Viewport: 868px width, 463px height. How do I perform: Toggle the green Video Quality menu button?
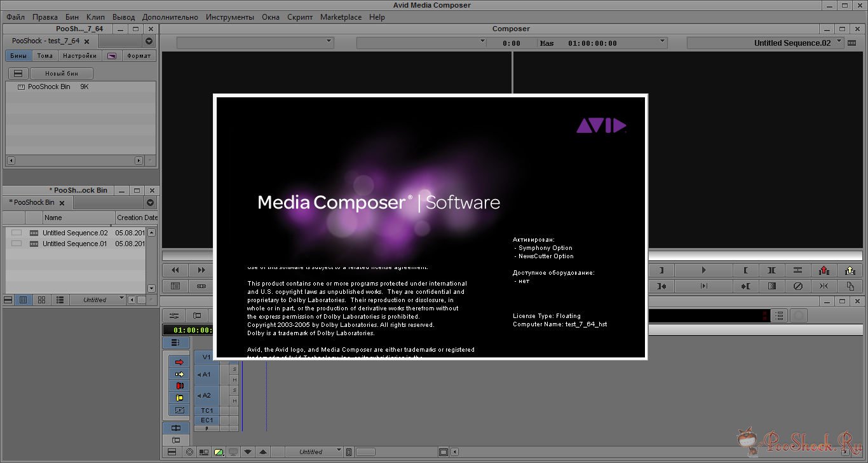tap(219, 452)
